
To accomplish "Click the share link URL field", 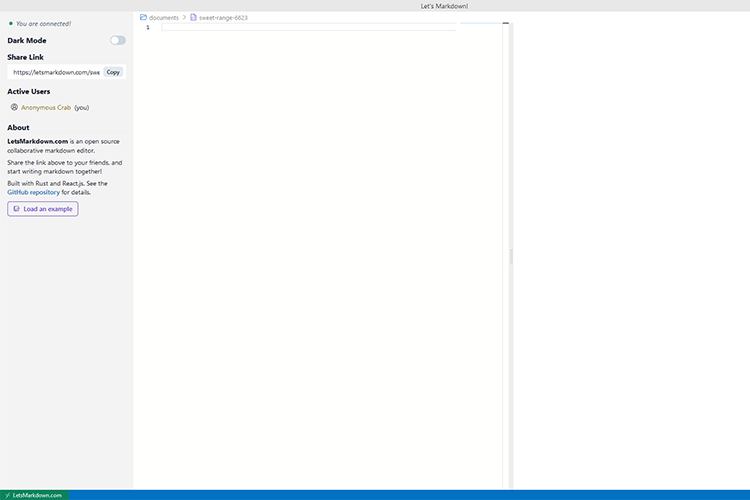I will 56,72.
